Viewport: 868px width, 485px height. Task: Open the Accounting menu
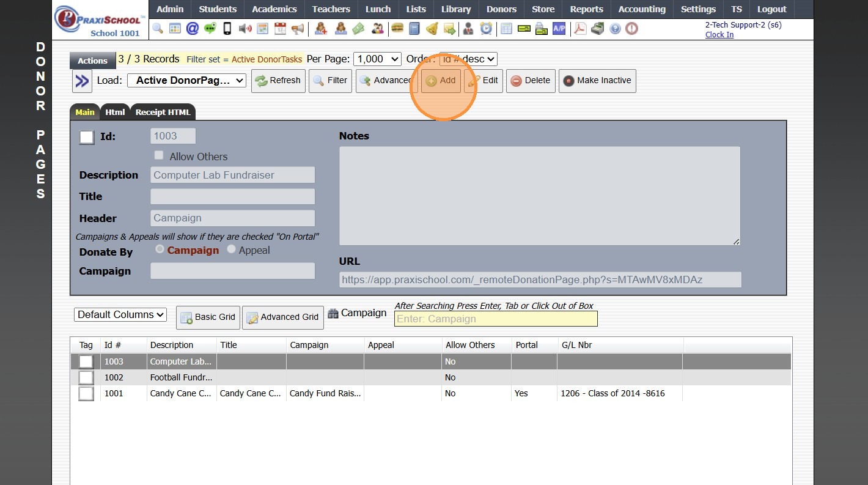point(642,9)
